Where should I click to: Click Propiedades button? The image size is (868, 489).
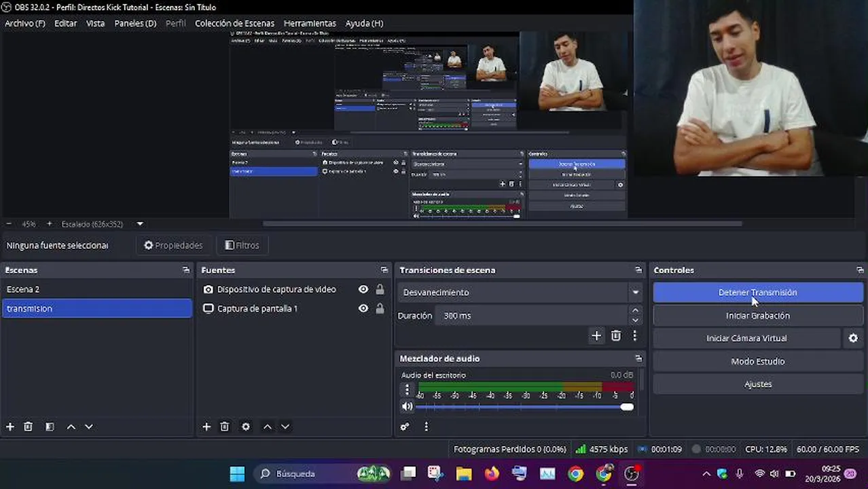(173, 245)
